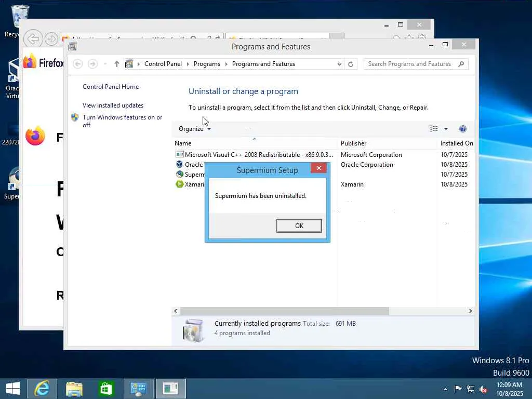Open the Windows Start button
This screenshot has height=399, width=532.
pos(13,389)
